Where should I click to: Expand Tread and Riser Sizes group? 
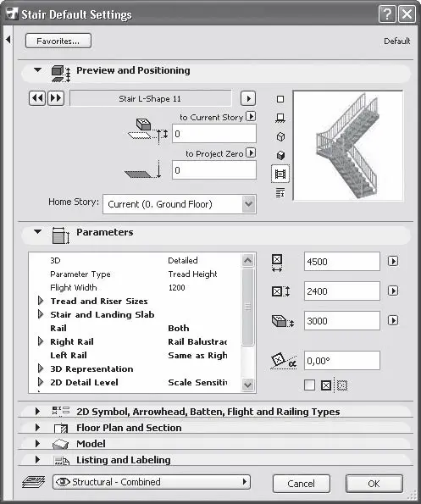(x=41, y=301)
